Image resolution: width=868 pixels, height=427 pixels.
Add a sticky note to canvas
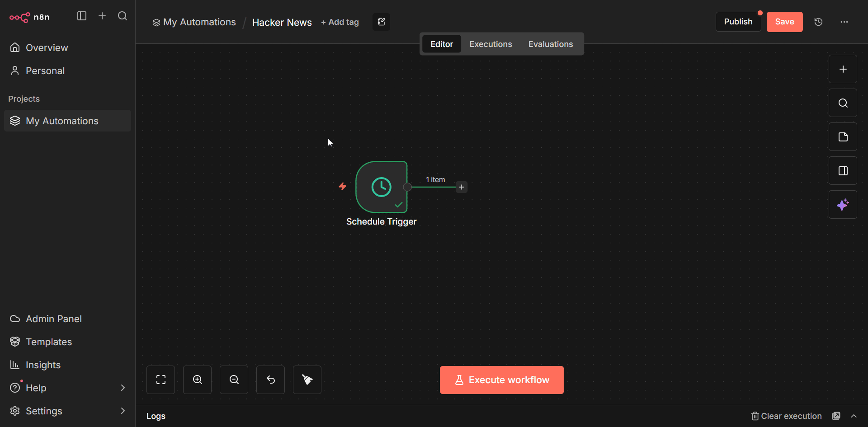point(843,137)
